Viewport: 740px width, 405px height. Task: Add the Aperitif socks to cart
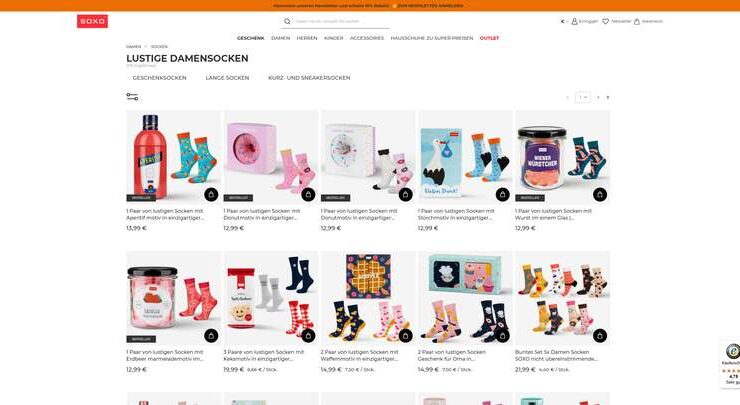[211, 194]
